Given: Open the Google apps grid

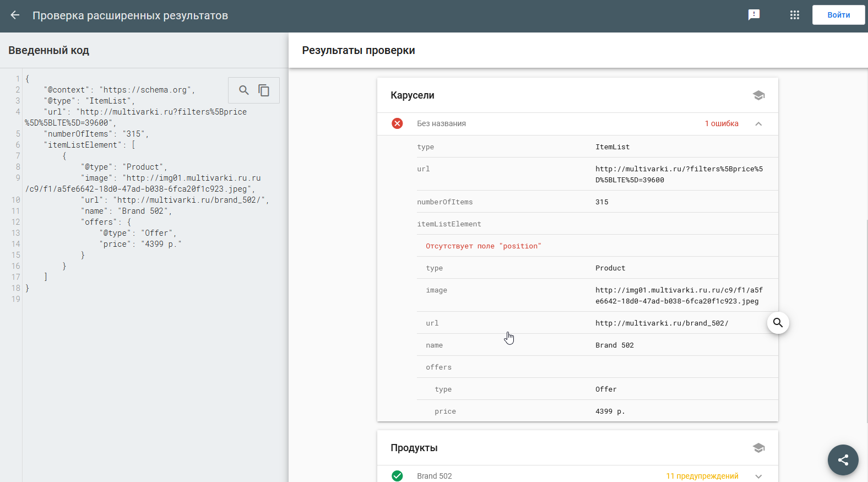Looking at the screenshot, I should click(x=794, y=15).
